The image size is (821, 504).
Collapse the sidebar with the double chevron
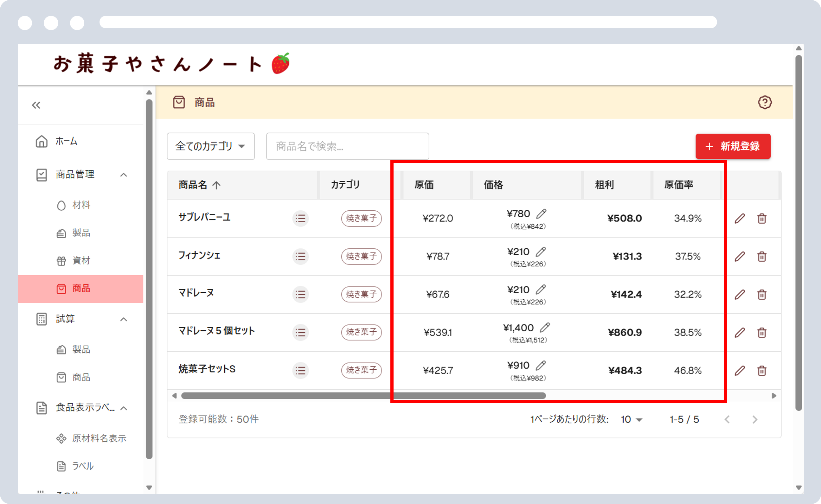pyautogui.click(x=37, y=105)
